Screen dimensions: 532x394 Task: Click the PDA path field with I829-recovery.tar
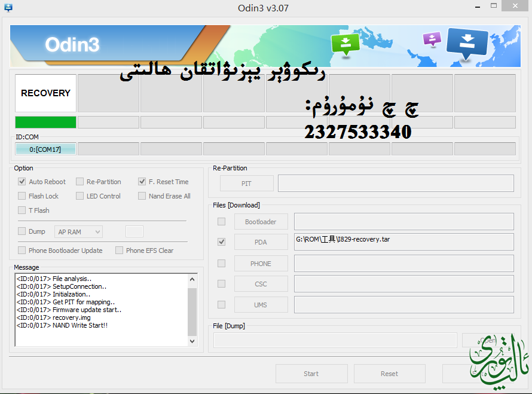pyautogui.click(x=403, y=242)
